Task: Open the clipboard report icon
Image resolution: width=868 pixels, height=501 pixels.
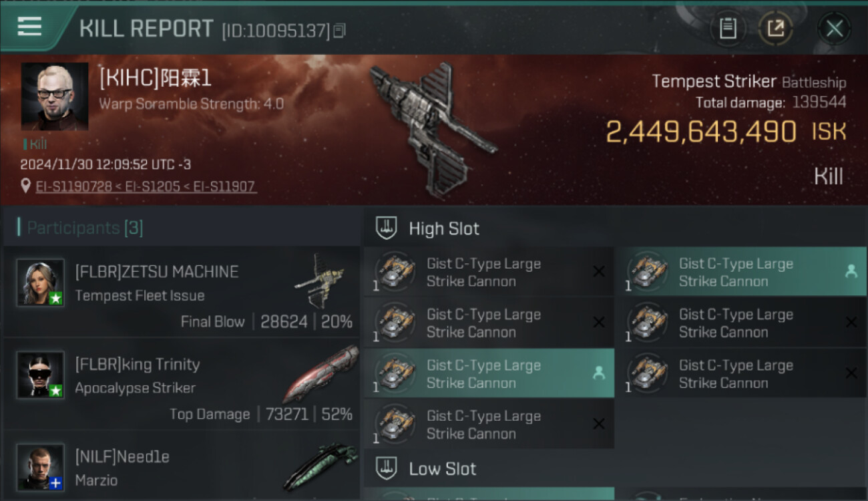Action: 728,29
